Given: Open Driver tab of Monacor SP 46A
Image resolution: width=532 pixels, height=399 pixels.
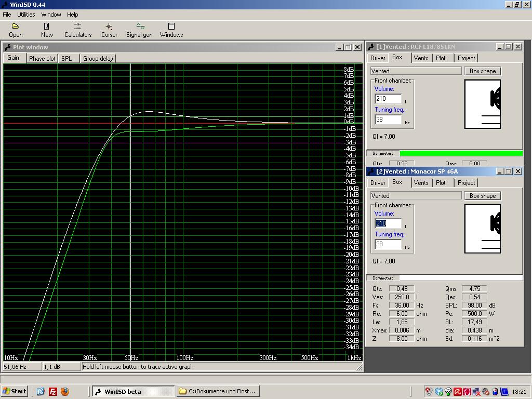Looking at the screenshot, I should point(378,183).
